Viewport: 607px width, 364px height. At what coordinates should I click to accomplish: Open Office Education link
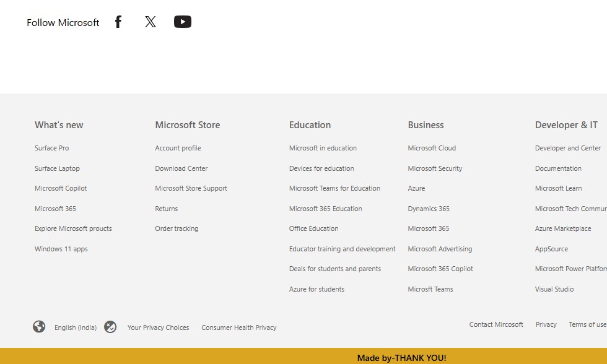(313, 228)
